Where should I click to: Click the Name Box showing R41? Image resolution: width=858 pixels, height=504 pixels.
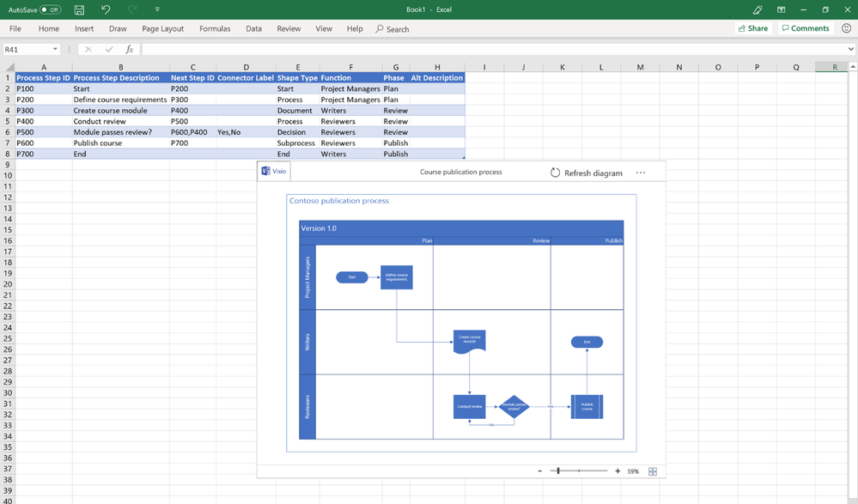pos(27,49)
